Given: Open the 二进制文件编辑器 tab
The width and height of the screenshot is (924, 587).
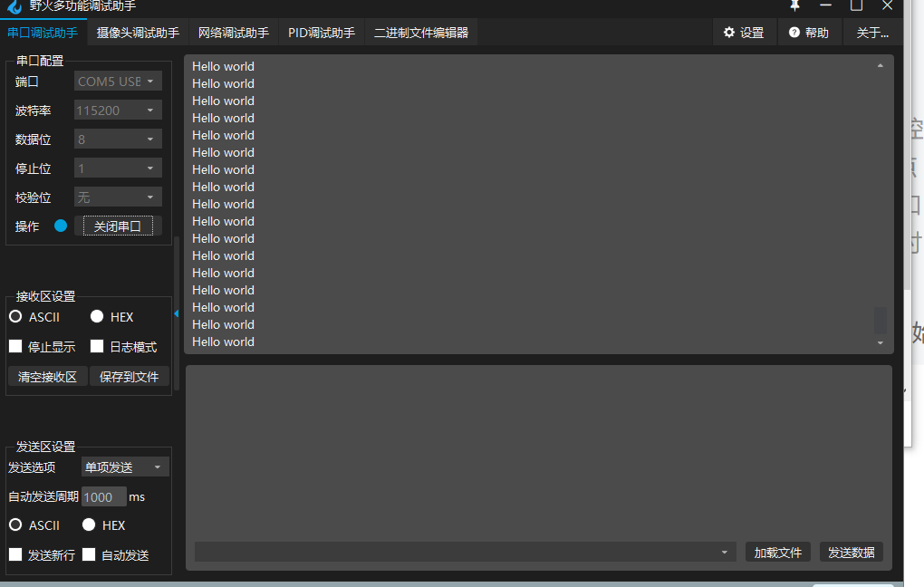Looking at the screenshot, I should point(420,33).
